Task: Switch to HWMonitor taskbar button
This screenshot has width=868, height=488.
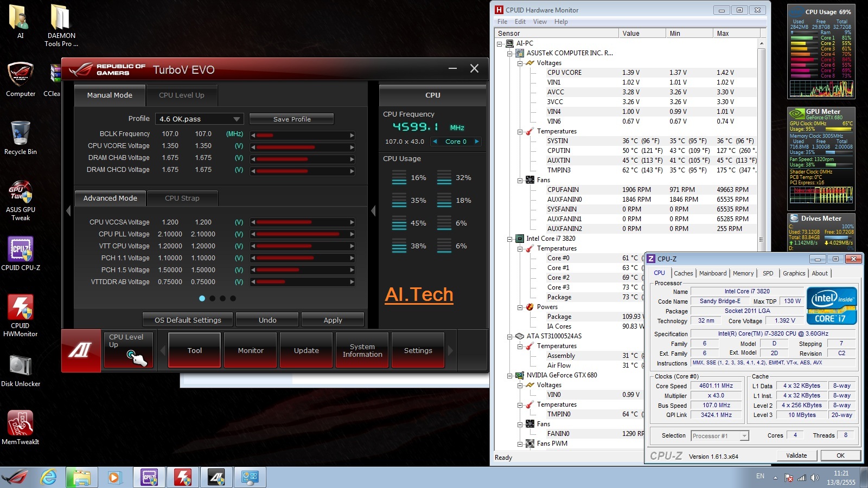Action: point(183,478)
